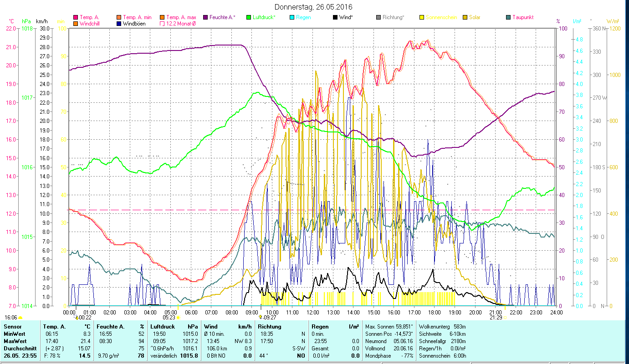Click the gold Solar legend square
The height and width of the screenshot is (364, 629).
(465, 17)
